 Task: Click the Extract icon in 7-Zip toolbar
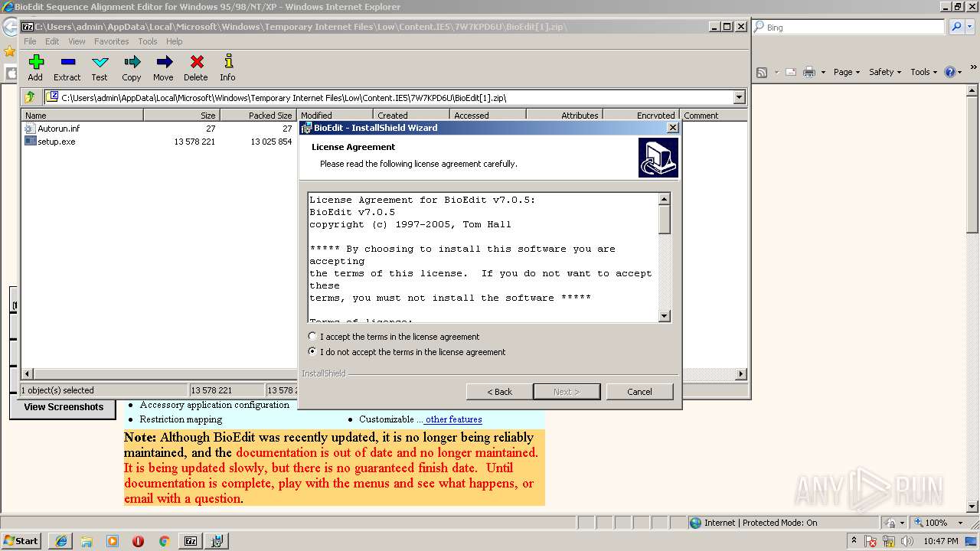point(67,67)
